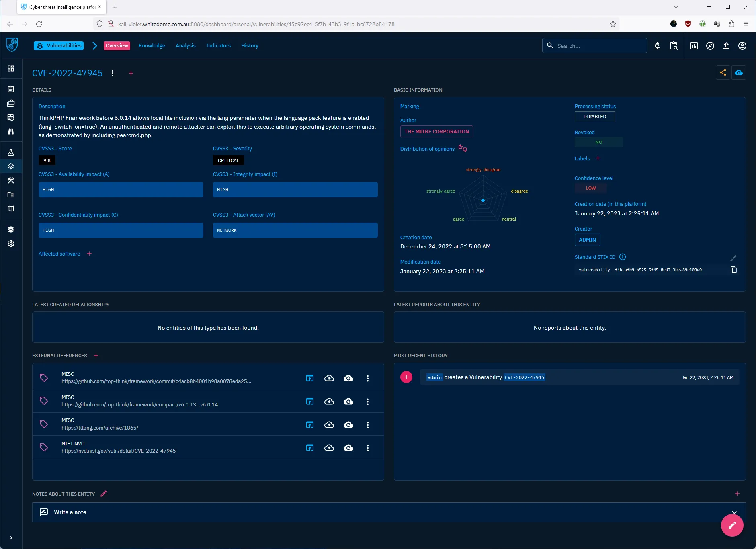Open bulk search clipboard icon in top bar
The height and width of the screenshot is (549, 756).
[674, 46]
